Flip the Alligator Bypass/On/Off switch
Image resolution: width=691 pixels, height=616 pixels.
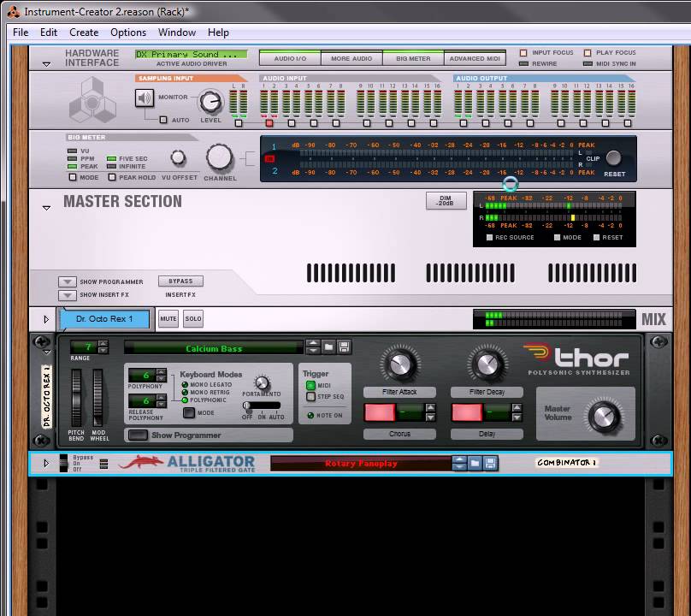pyautogui.click(x=64, y=464)
